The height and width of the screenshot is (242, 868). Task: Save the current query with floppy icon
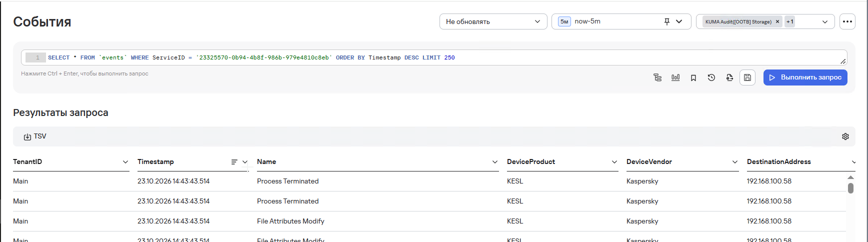click(x=747, y=77)
